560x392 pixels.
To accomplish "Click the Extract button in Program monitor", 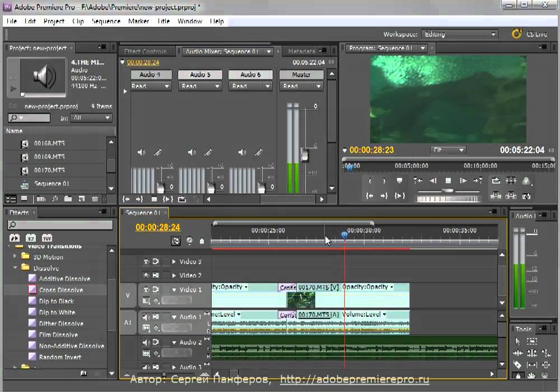I will click(x=511, y=195).
